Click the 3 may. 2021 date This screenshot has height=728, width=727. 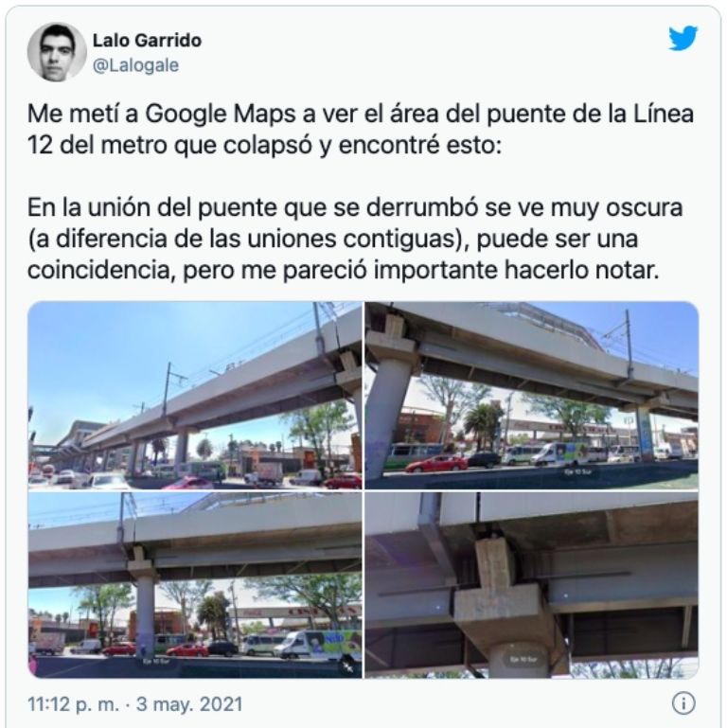[189, 703]
